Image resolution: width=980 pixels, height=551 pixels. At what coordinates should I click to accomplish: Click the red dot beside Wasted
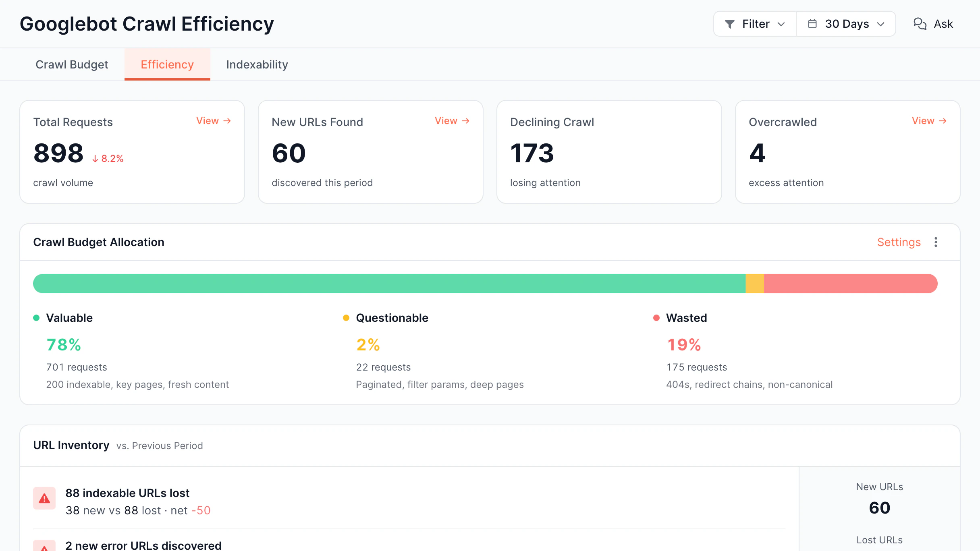pyautogui.click(x=656, y=318)
